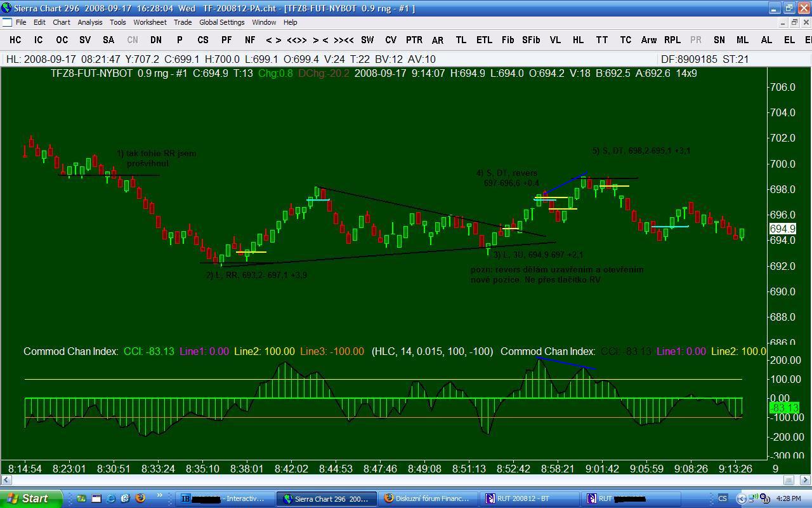
Task: Open the Tools menu
Action: pos(118,22)
